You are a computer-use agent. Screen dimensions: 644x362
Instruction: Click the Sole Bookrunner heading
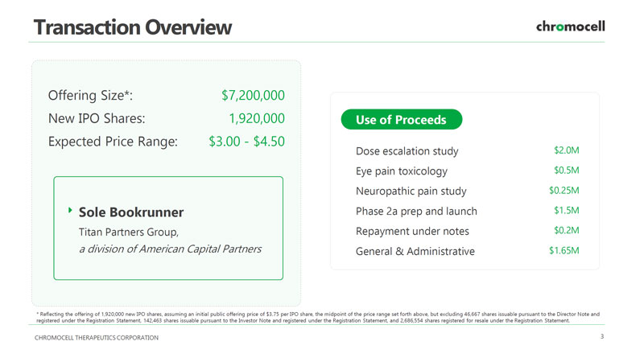click(130, 212)
